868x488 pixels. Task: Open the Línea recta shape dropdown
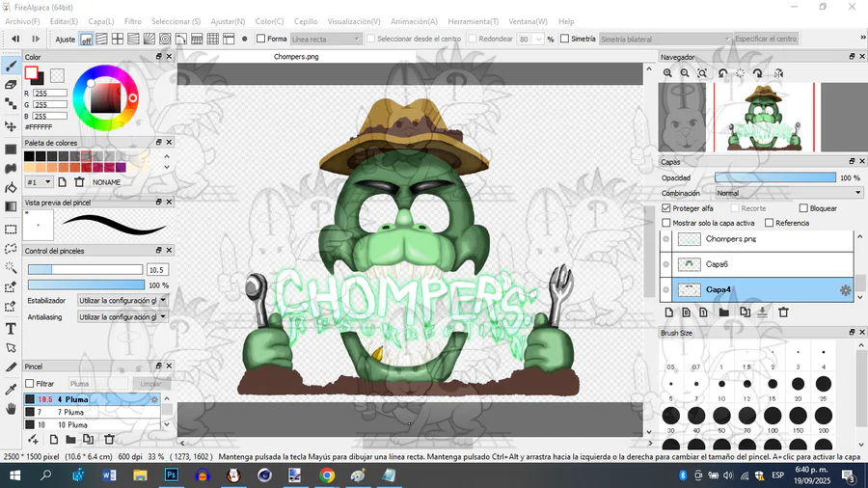[326, 40]
